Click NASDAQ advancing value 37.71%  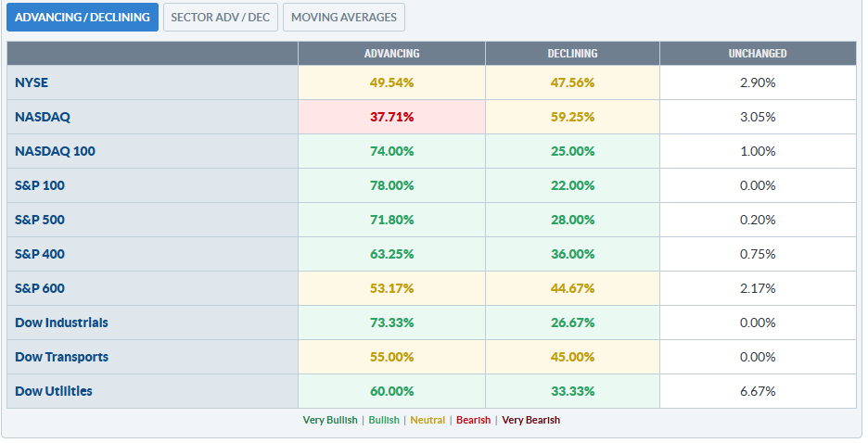(x=392, y=117)
